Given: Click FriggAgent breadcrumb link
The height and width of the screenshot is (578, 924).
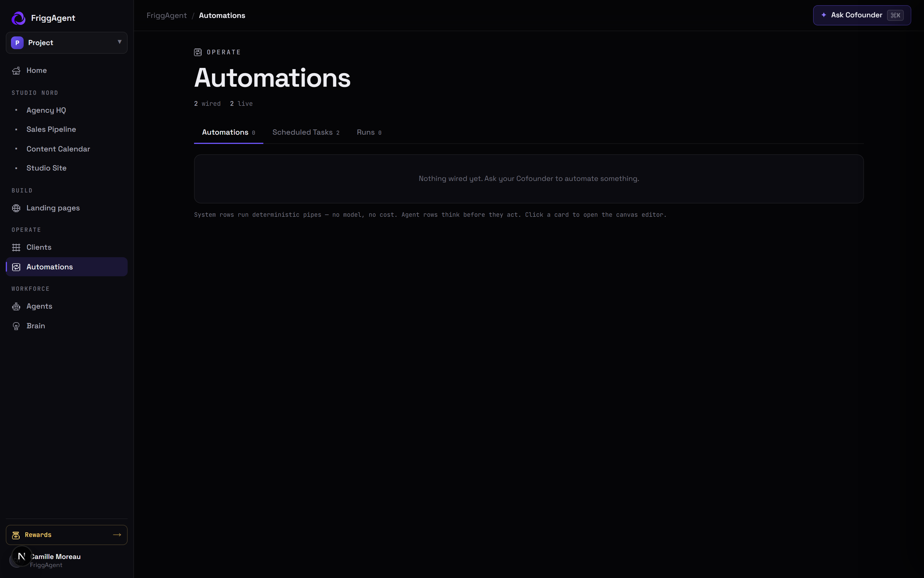Looking at the screenshot, I should click(167, 16).
